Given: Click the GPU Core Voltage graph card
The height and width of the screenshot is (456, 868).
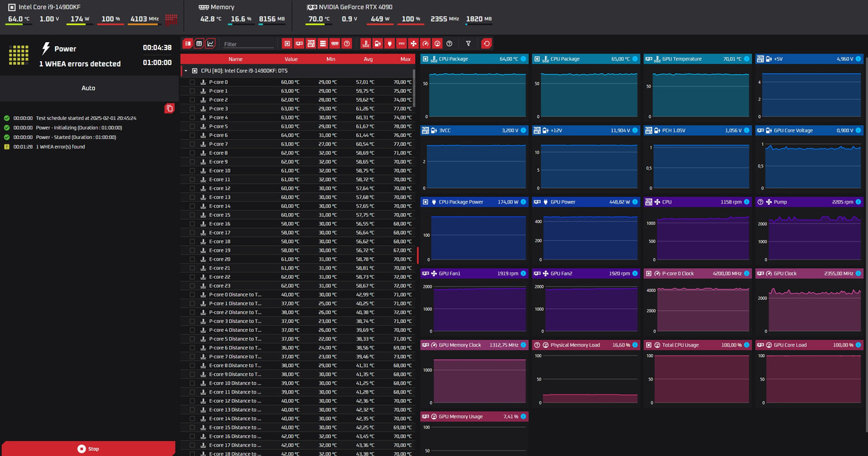Looking at the screenshot, I should pos(808,159).
